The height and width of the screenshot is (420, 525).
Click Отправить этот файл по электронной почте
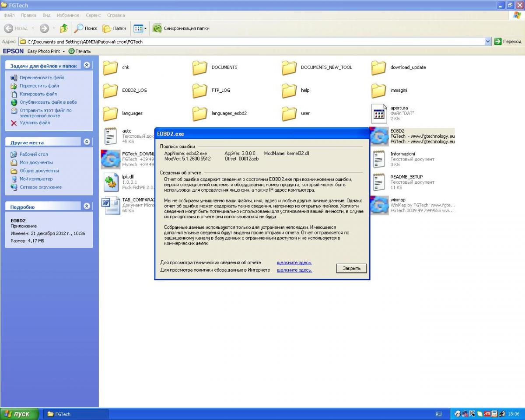(x=41, y=113)
